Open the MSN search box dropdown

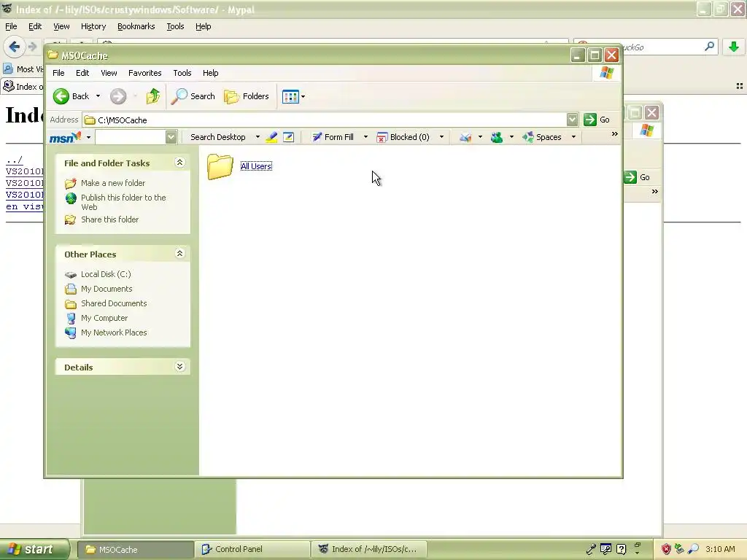(x=171, y=137)
